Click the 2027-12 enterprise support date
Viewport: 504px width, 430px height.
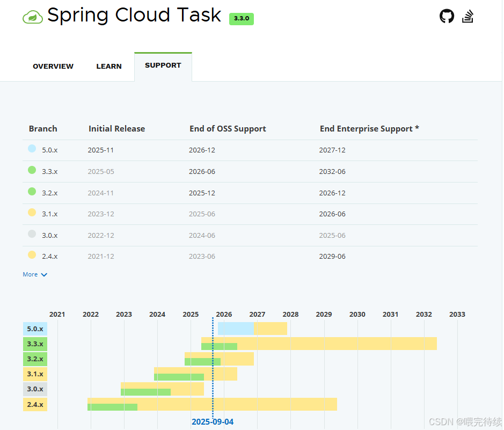tap(332, 150)
